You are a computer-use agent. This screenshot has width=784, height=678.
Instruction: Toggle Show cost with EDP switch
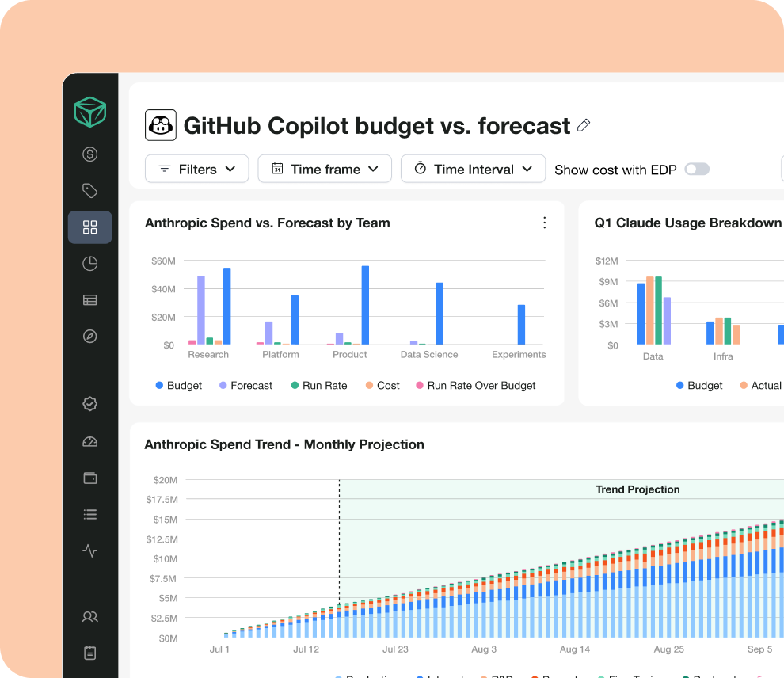697,169
